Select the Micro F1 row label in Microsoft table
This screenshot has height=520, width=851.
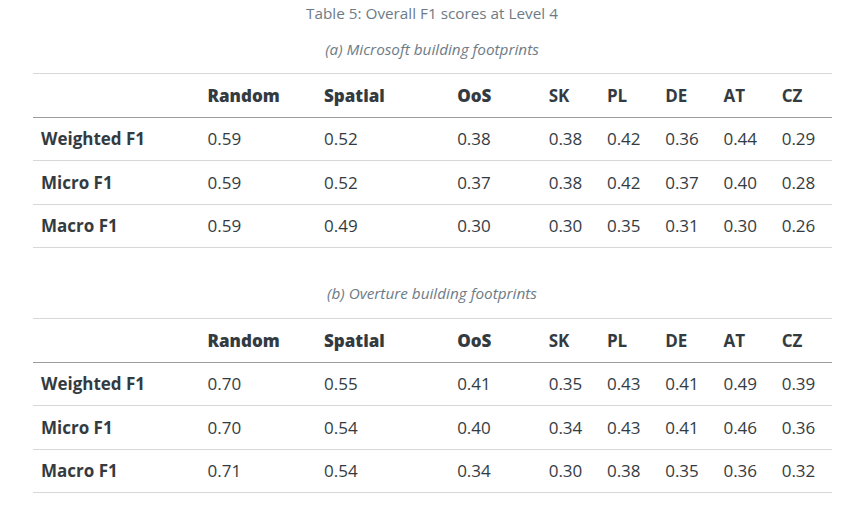76,183
